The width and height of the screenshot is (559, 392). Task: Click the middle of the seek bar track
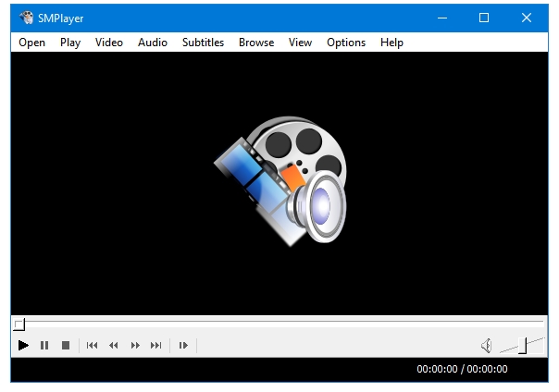click(279, 322)
